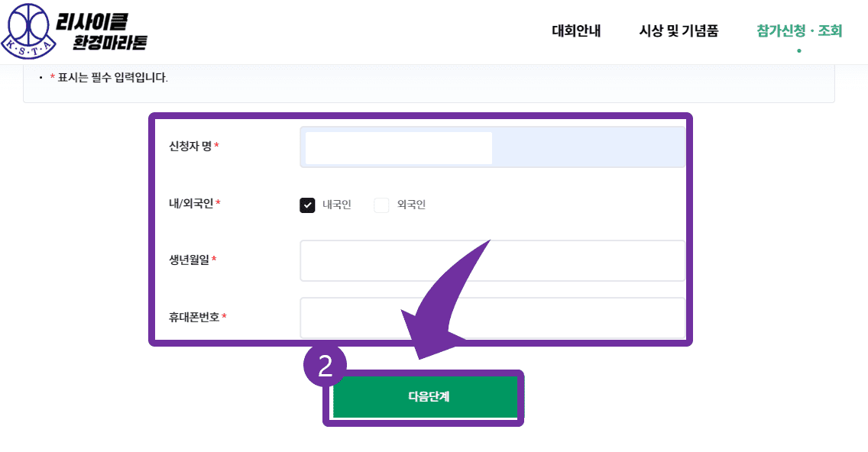
Task: Open the 참가신청 · 조회 page
Action: coord(798,32)
